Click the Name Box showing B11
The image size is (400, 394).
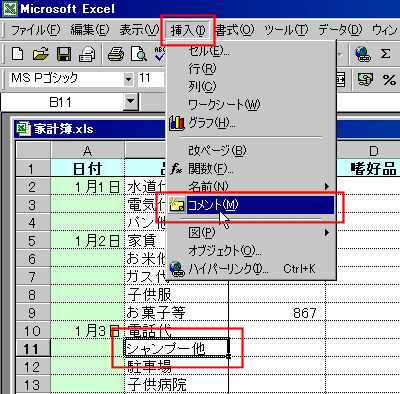pos(62,102)
